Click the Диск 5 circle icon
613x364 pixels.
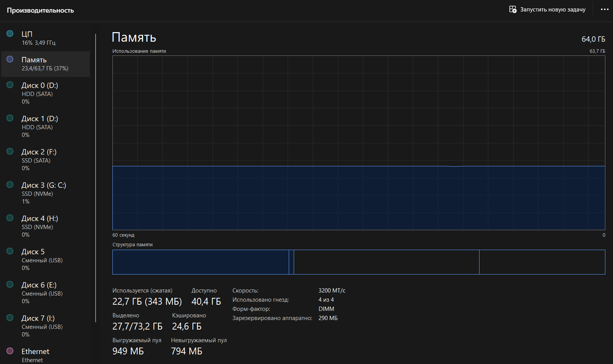[x=10, y=251]
